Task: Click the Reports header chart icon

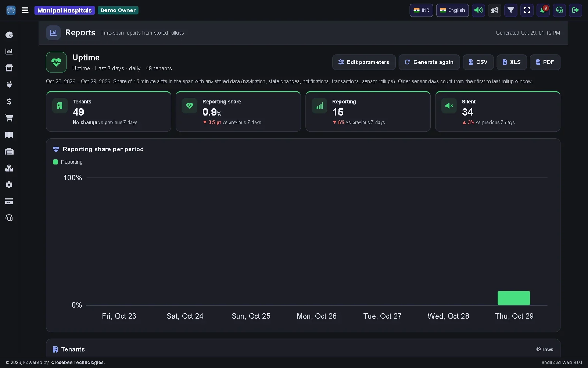Action: pyautogui.click(x=53, y=33)
